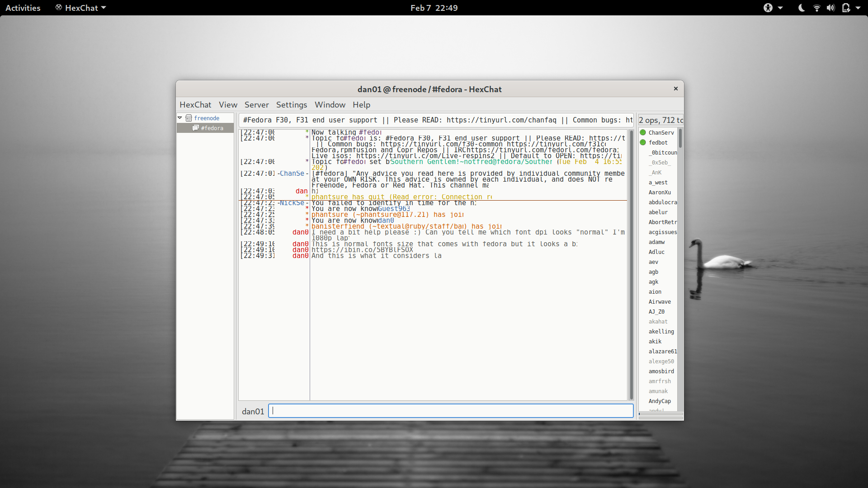Collapse the freenode server tree
This screenshot has width=868, height=488.
(180, 118)
